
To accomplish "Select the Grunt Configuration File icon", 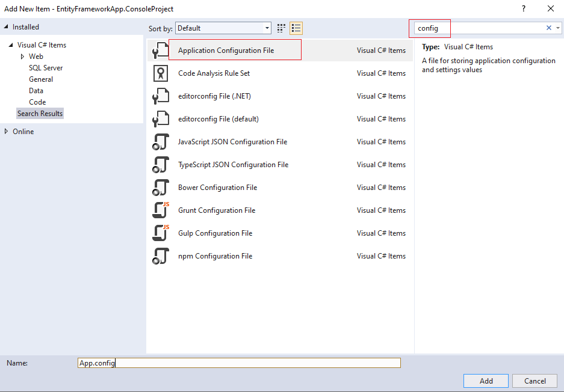I will pos(160,210).
